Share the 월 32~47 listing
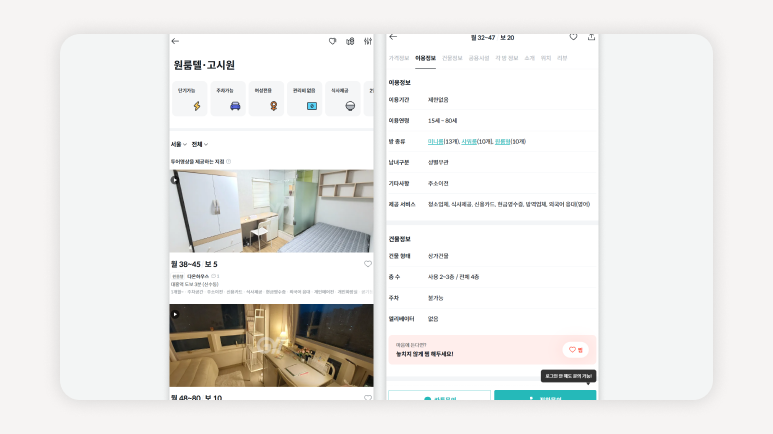 pos(591,37)
